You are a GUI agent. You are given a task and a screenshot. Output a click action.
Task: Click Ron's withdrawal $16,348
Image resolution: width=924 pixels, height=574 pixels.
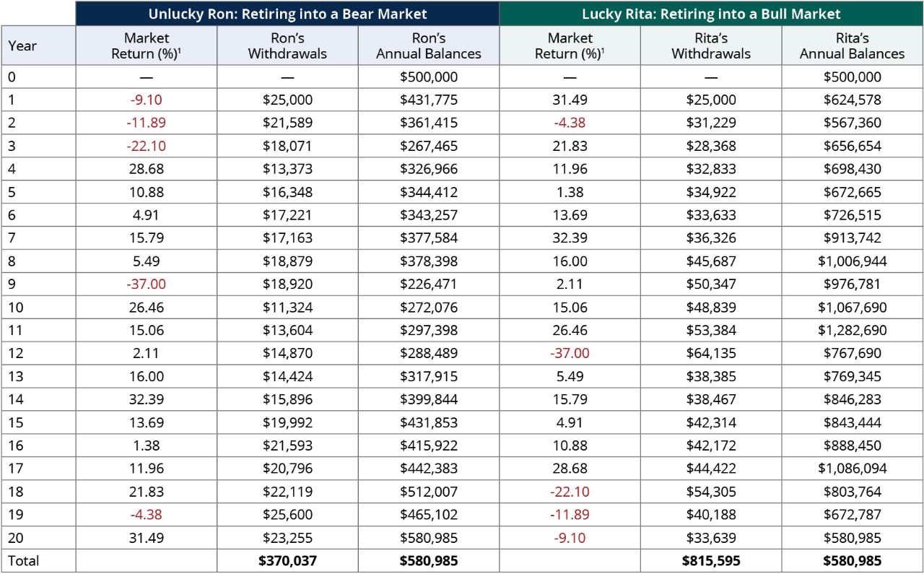click(287, 192)
